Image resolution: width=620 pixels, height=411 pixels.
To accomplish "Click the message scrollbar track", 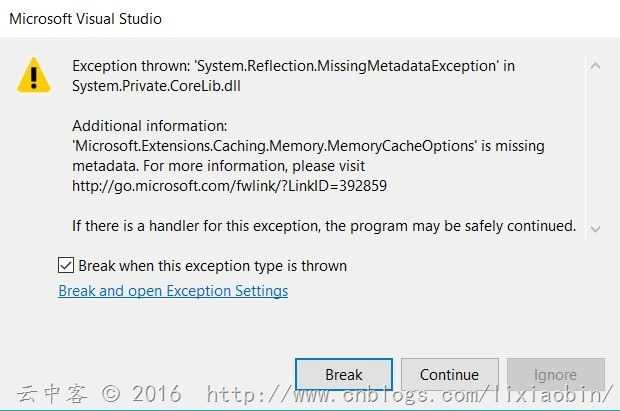I will pyautogui.click(x=595, y=147).
